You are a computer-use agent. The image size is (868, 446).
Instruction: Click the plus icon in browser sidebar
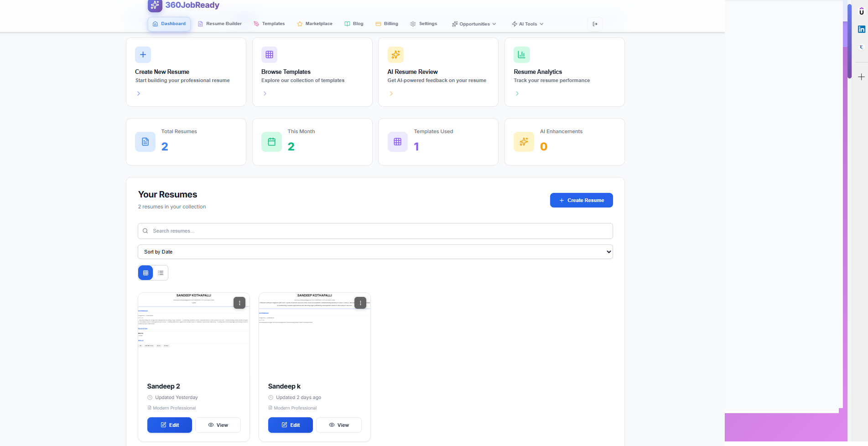tap(861, 77)
